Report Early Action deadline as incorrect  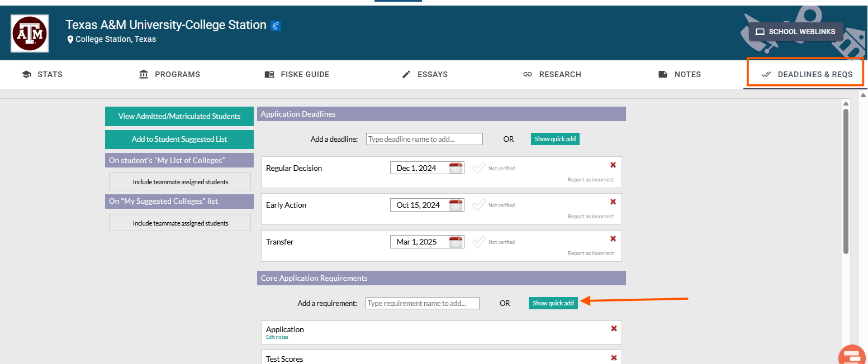(x=591, y=217)
